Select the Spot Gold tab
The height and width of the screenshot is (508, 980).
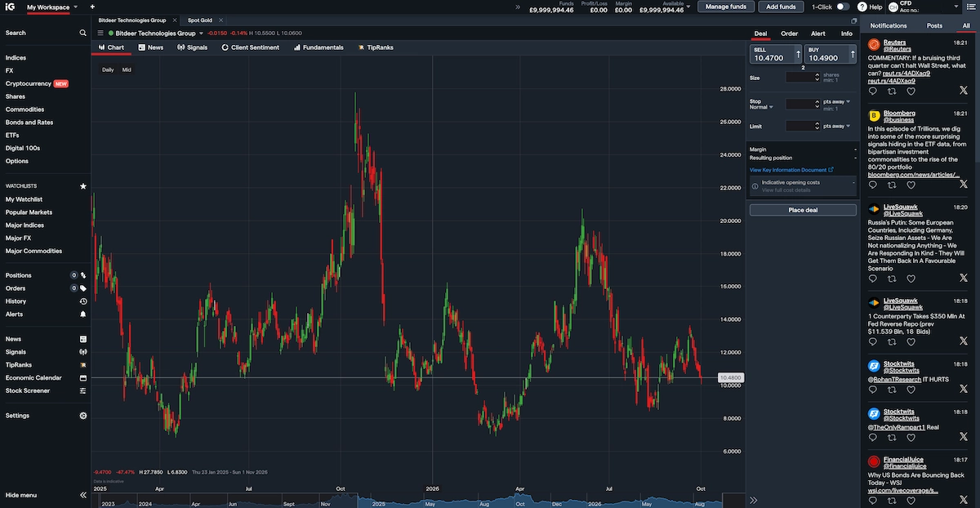[x=200, y=20]
